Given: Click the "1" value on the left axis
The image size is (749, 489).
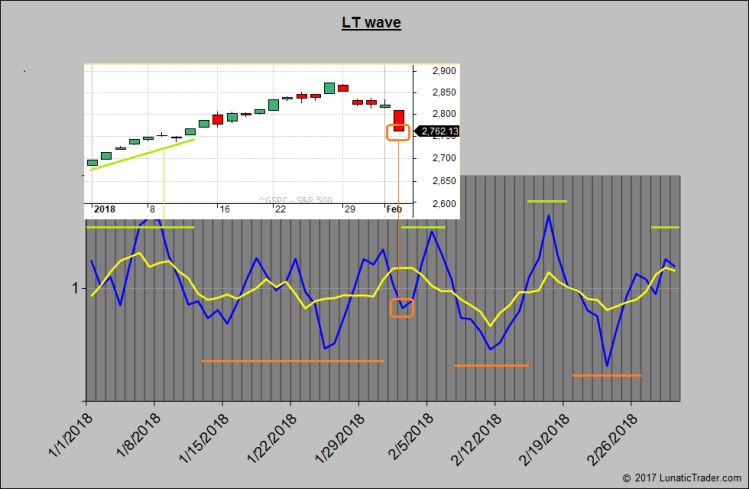Looking at the screenshot, I should pyautogui.click(x=74, y=289).
